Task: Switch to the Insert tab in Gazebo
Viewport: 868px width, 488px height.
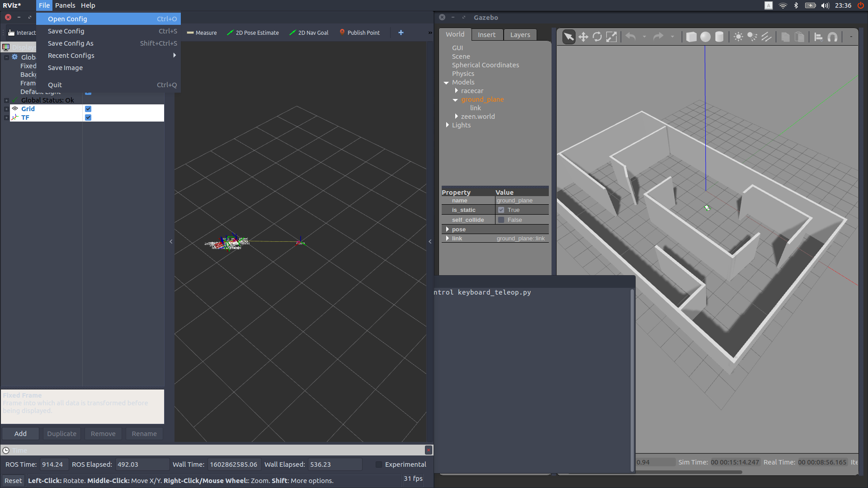Action: (486, 35)
